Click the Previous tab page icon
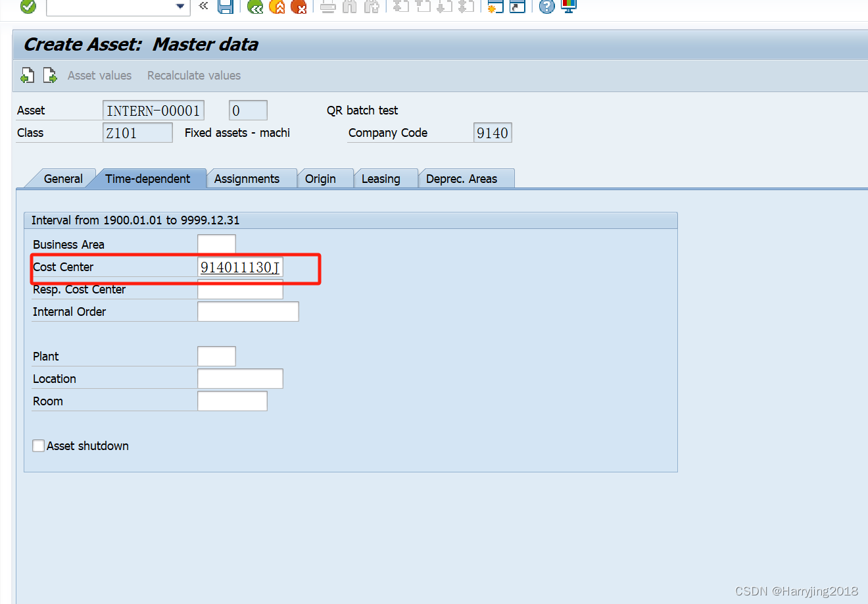 point(28,76)
